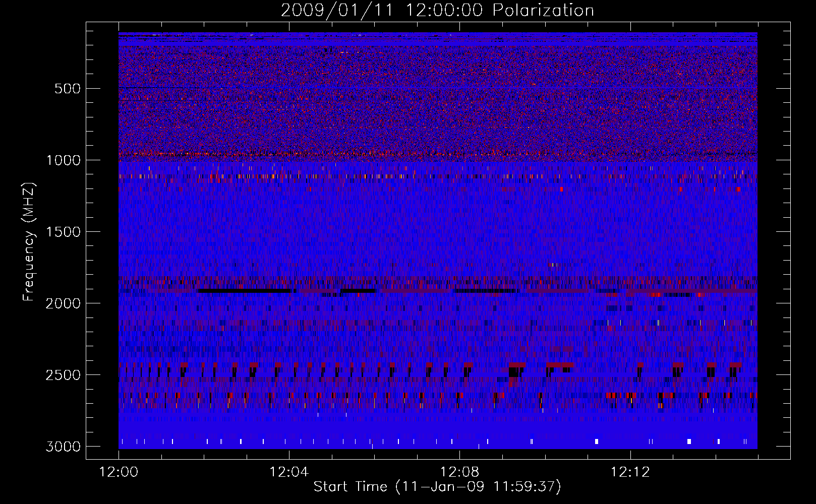Viewport: 816px width, 504px height.
Task: Click the long black band near 1900 MHz
Action: (244, 291)
